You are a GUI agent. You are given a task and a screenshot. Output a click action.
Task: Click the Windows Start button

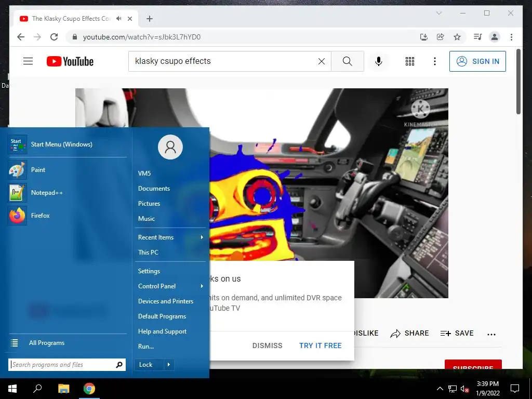12,389
